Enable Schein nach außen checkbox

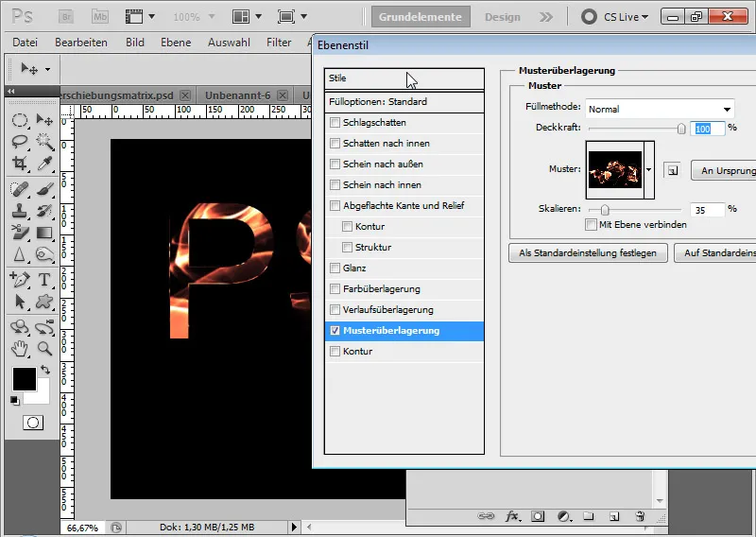pos(335,165)
